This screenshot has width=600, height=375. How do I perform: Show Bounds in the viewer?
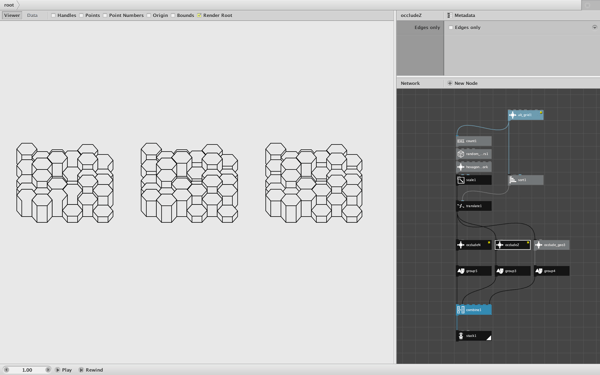(173, 15)
